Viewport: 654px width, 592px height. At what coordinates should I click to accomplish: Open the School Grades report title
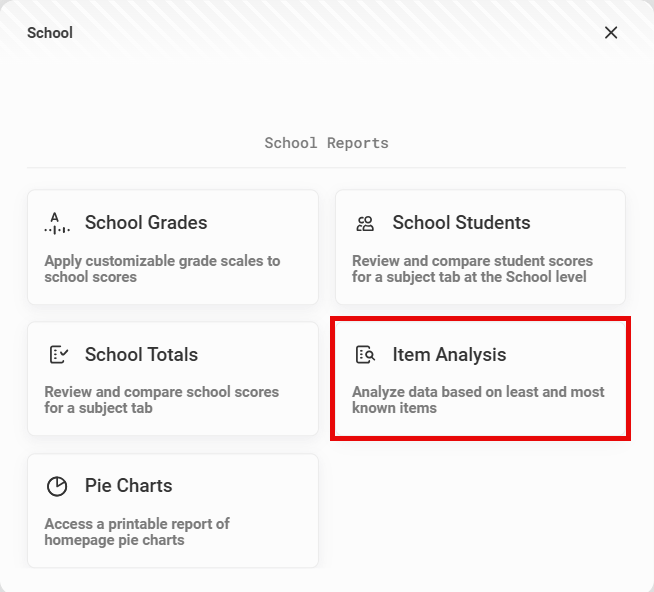click(x=146, y=222)
